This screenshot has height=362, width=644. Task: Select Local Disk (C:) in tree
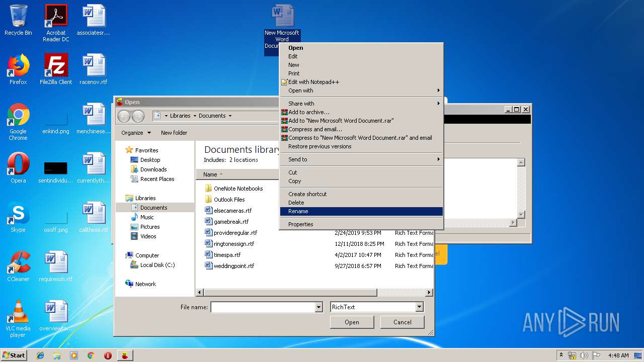coord(157,265)
